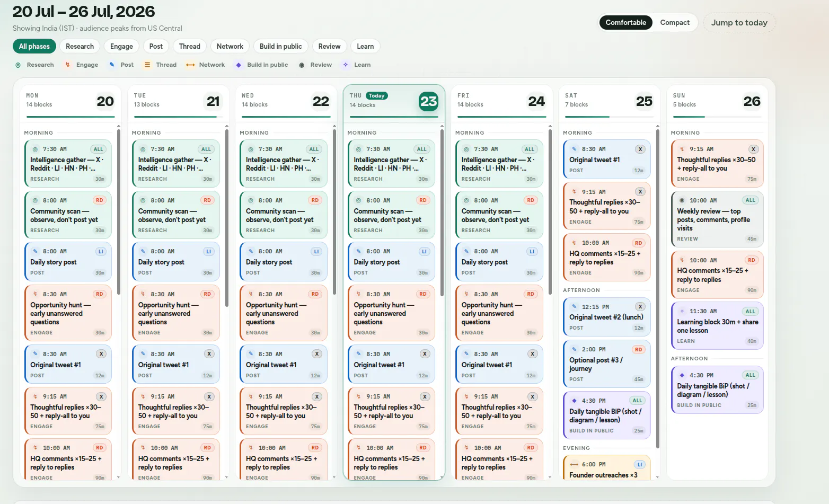This screenshot has width=829, height=504.
Task: Click pencil icon on Friday Original tweet #1
Action: click(466, 354)
